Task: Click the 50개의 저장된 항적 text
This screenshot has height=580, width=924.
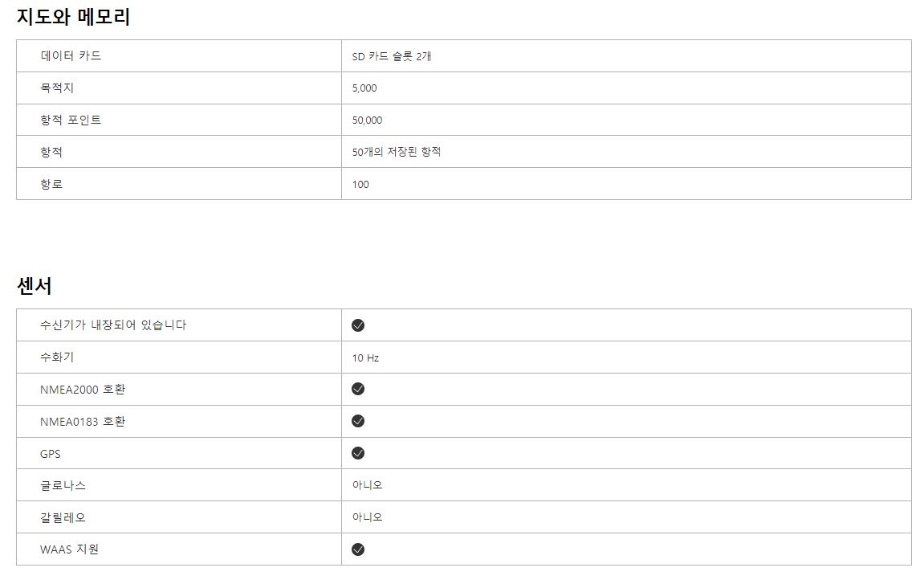Action: [x=397, y=152]
